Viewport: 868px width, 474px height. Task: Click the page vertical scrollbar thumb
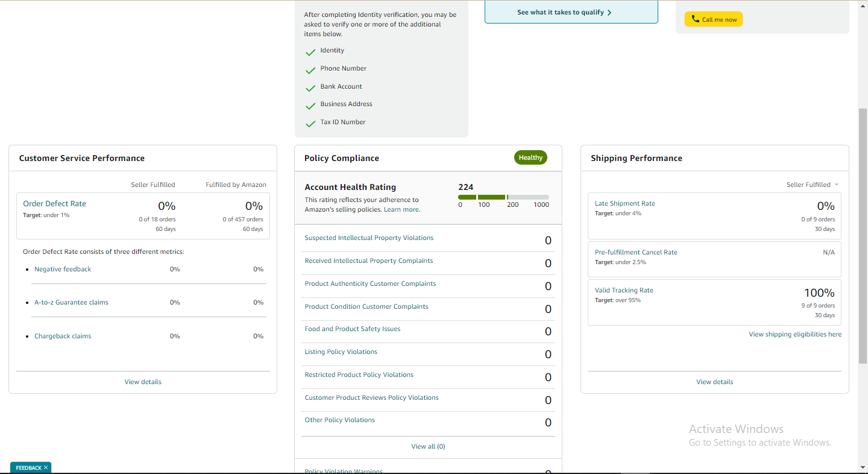pyautogui.click(x=863, y=236)
